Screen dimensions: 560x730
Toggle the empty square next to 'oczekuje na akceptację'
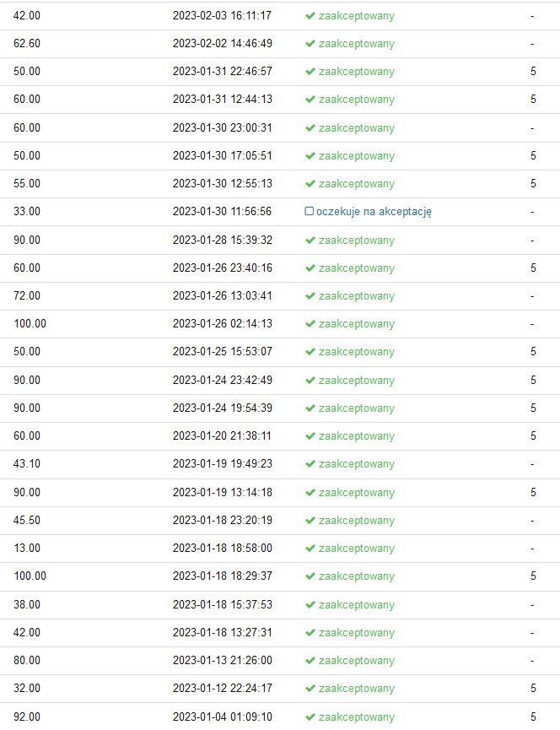click(309, 212)
